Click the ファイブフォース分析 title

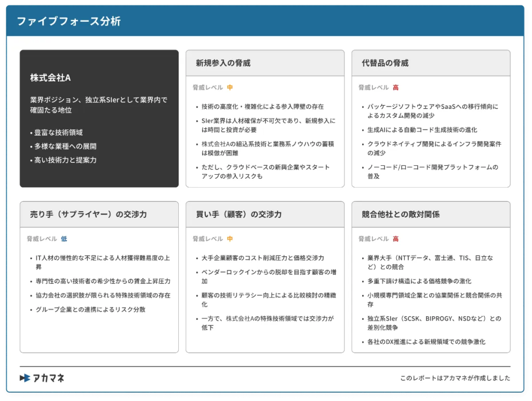pos(69,21)
